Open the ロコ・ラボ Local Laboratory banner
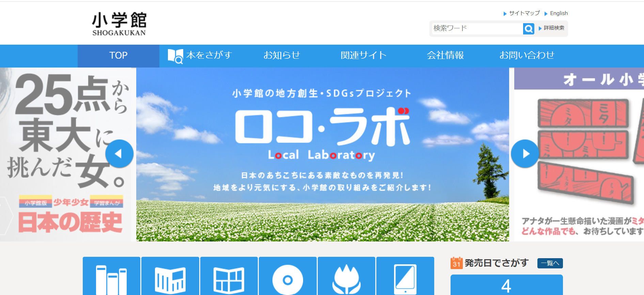644x295 pixels. point(323,154)
